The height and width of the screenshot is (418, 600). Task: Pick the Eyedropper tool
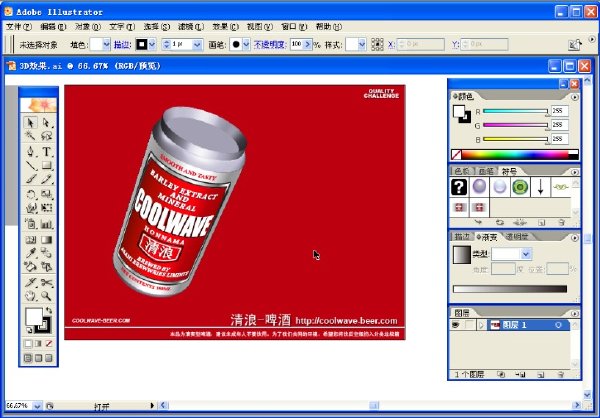pyautogui.click(x=30, y=253)
